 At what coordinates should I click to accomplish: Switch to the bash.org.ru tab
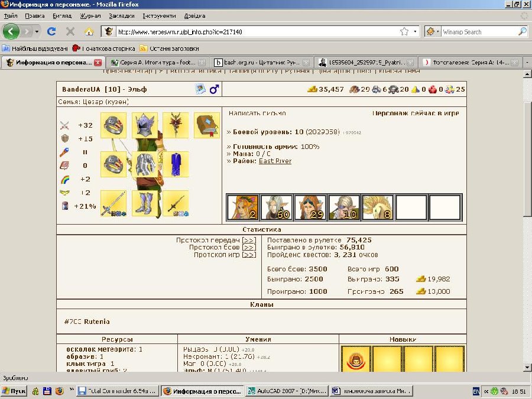pos(261,63)
